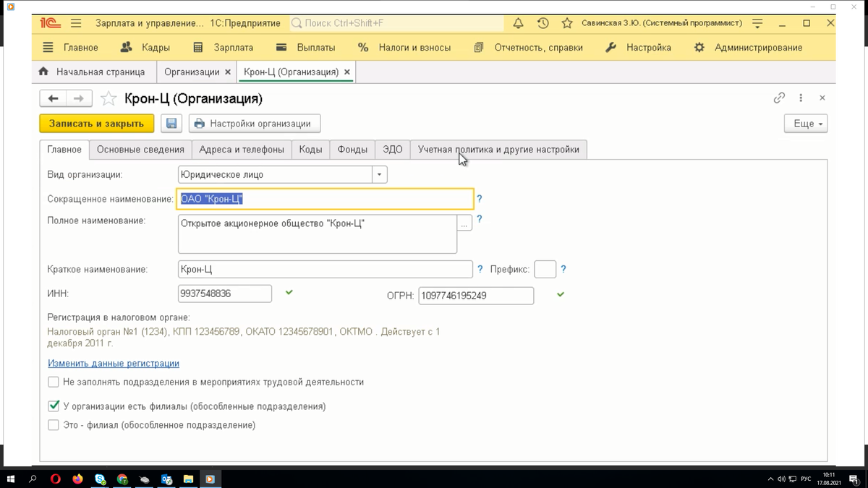Add Крон-Ц form to favorites star
868x488 pixels.
(x=109, y=98)
